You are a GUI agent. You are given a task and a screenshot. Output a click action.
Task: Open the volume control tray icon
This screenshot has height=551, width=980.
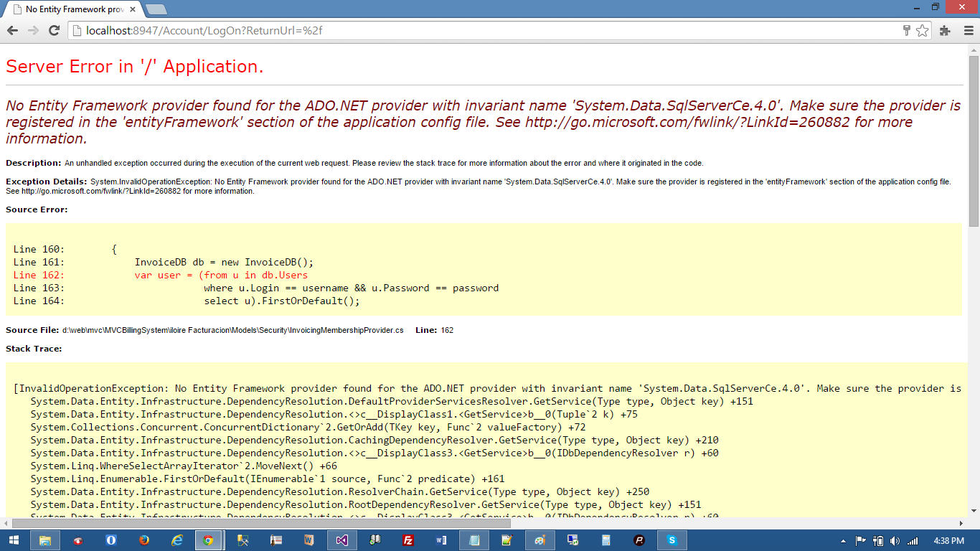(x=895, y=541)
